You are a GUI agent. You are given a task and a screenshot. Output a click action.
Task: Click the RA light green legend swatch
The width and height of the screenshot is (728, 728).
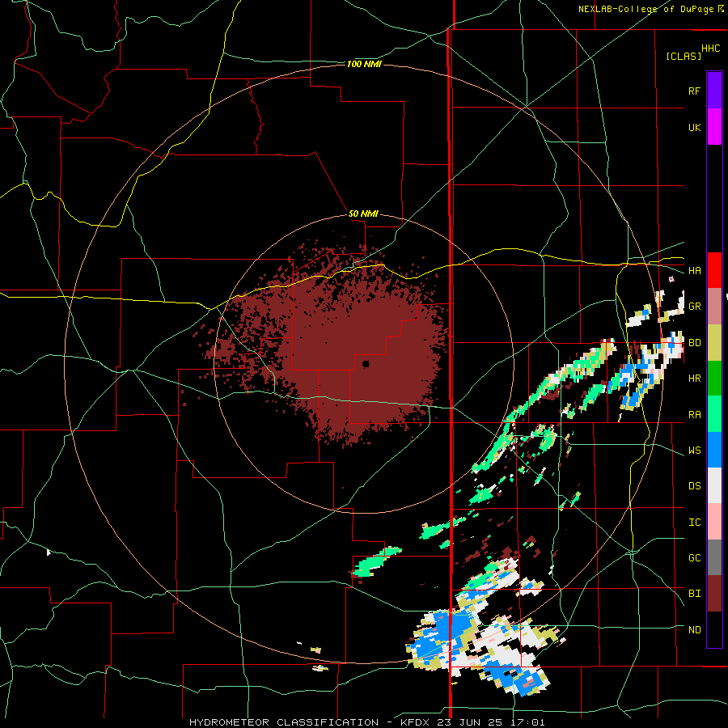[714, 414]
